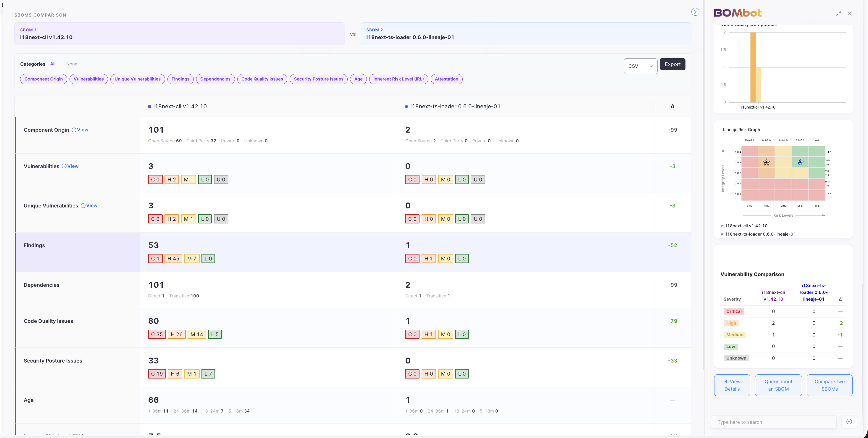
Task: Toggle the Dependencies category chip
Action: (215, 79)
